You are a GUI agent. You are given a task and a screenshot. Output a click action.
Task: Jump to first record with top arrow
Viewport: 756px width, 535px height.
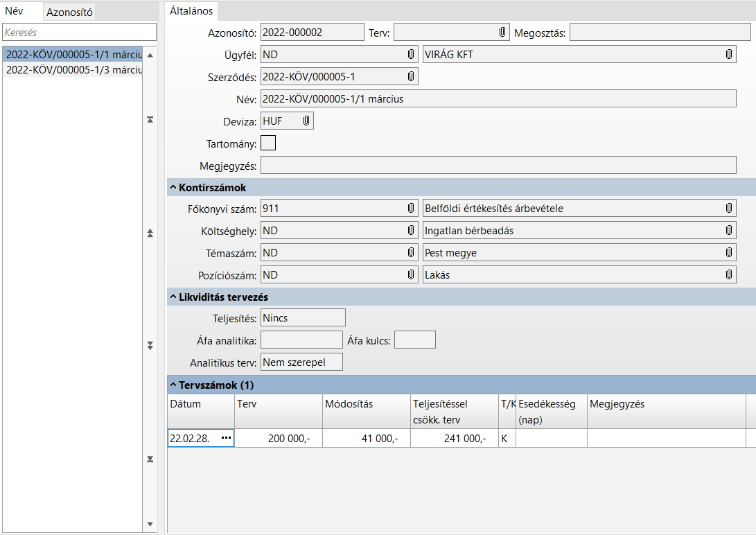pos(150,120)
